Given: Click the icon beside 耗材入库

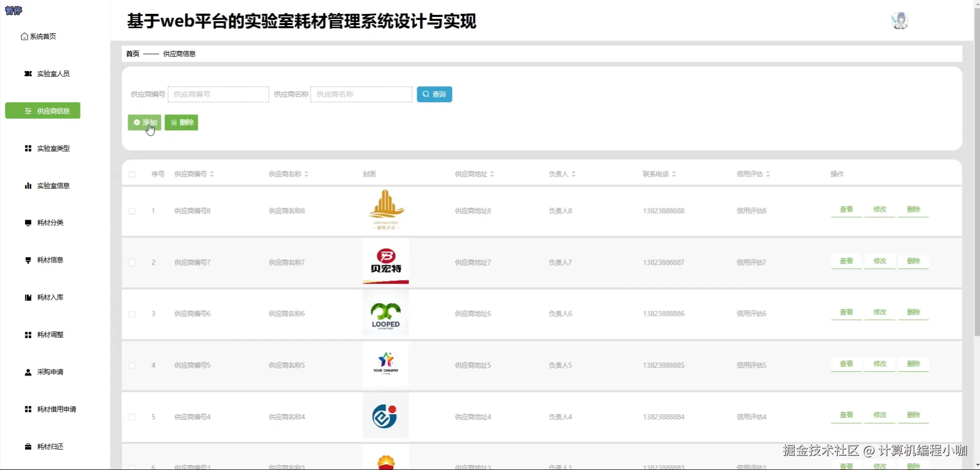Looking at the screenshot, I should [28, 297].
